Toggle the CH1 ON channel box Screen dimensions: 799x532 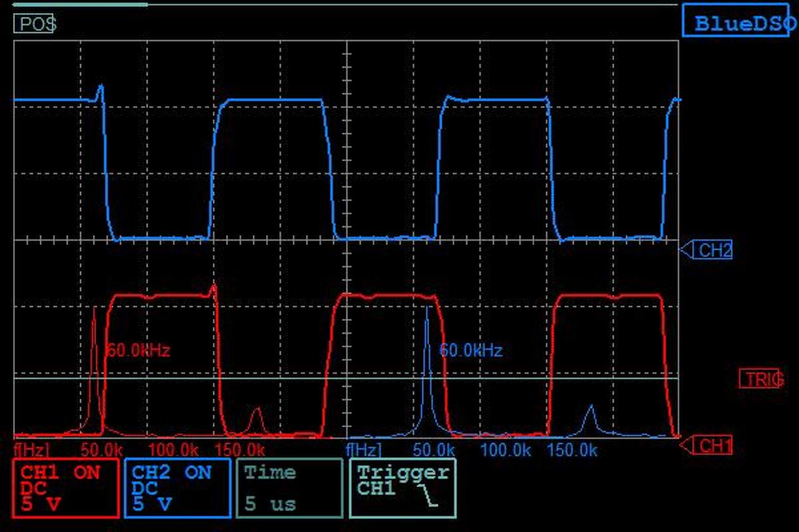(66, 488)
